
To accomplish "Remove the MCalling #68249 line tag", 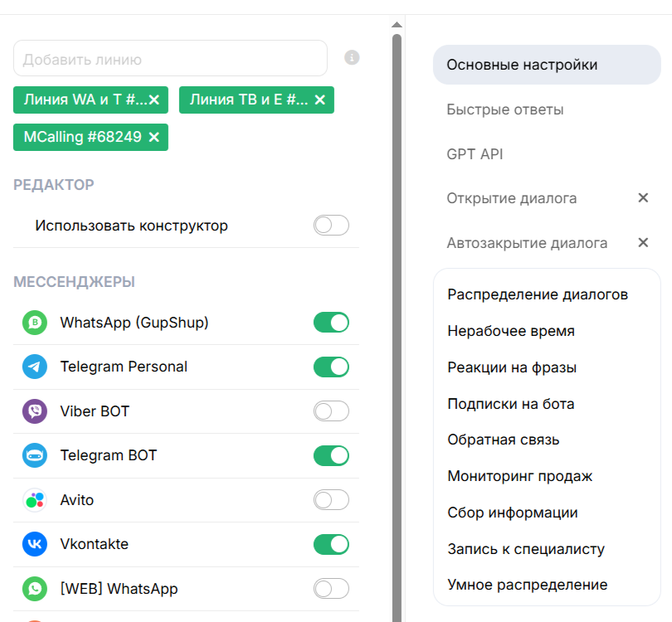I will coord(153,137).
